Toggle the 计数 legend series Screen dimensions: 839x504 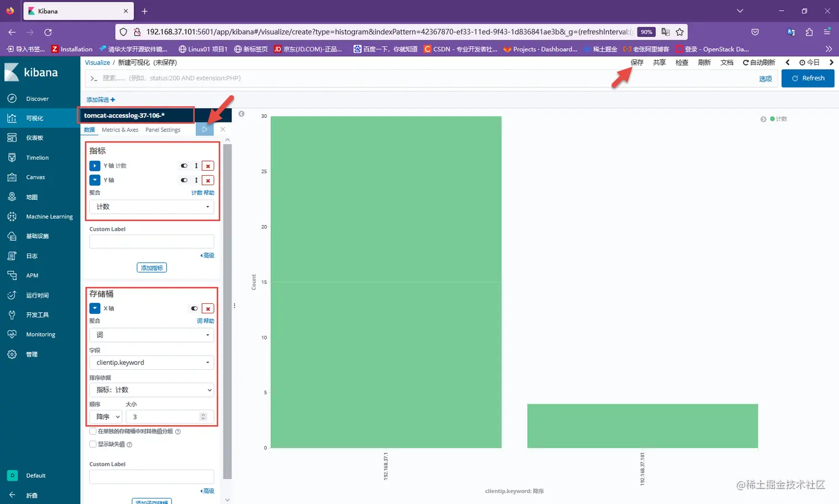pos(779,119)
